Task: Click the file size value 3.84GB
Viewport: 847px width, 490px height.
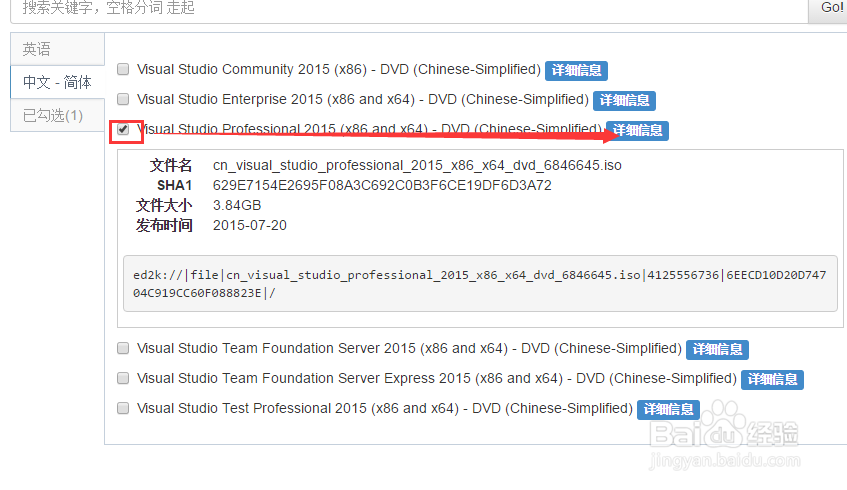Action: (237, 205)
